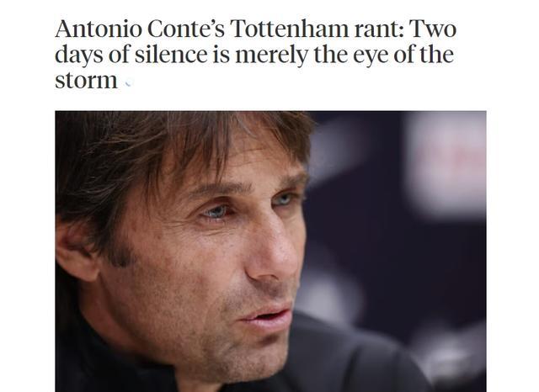Click the word "is" in the headline
This screenshot has width=539, height=392.
tap(221, 55)
